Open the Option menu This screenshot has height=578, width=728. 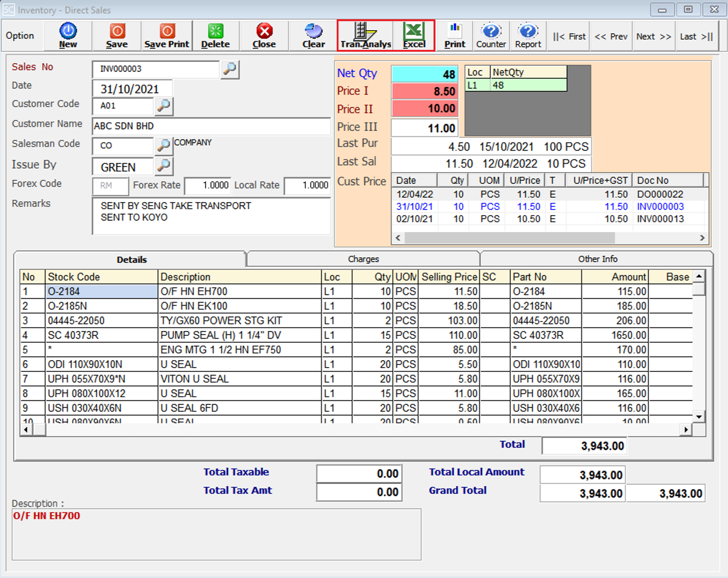click(20, 36)
